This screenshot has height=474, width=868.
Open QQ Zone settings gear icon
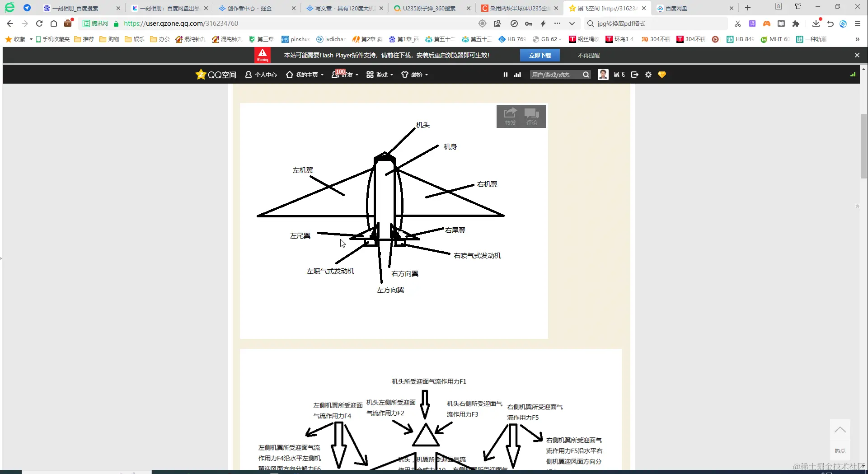(x=648, y=74)
